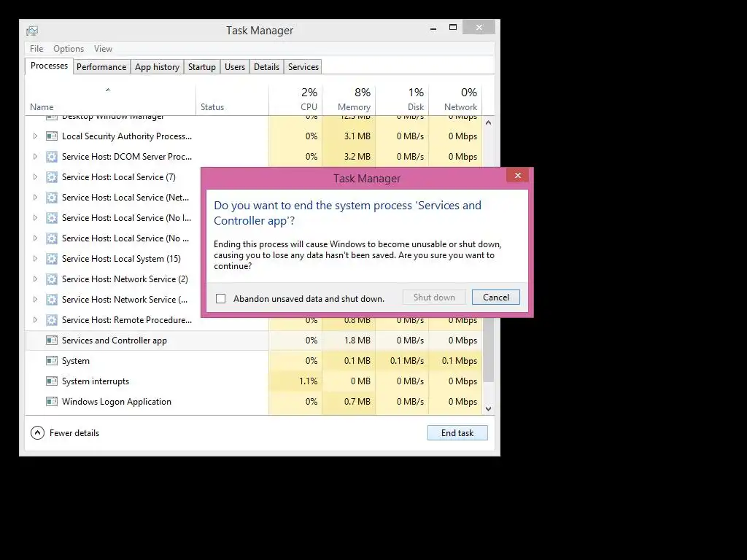The image size is (747, 560).
Task: Open the View menu
Action: pyautogui.click(x=103, y=49)
